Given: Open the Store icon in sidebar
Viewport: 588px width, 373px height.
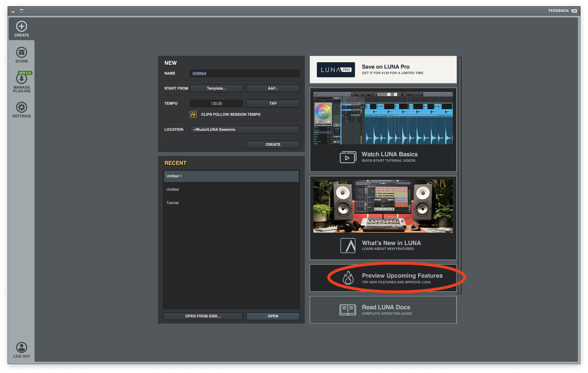Looking at the screenshot, I should pos(21,53).
